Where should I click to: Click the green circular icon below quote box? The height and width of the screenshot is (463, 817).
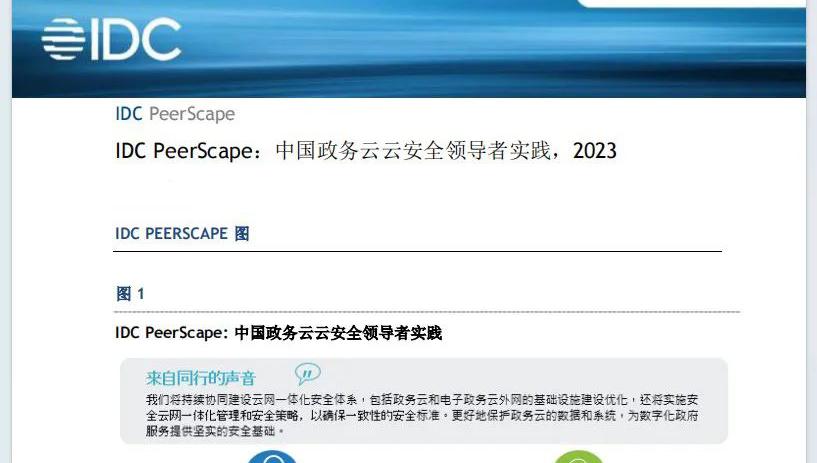[x=578, y=457]
